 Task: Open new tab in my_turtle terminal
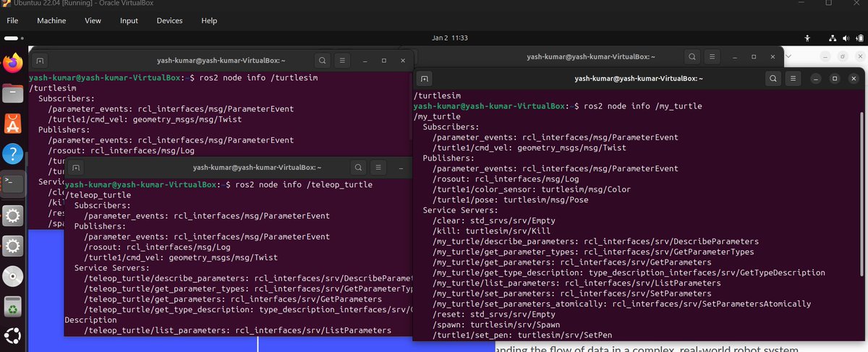tap(425, 79)
